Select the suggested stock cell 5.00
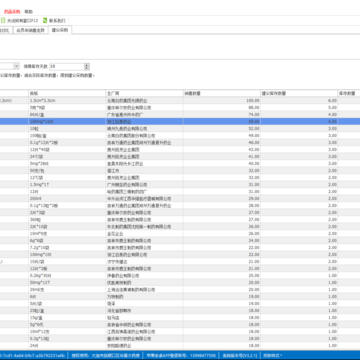 299,108
